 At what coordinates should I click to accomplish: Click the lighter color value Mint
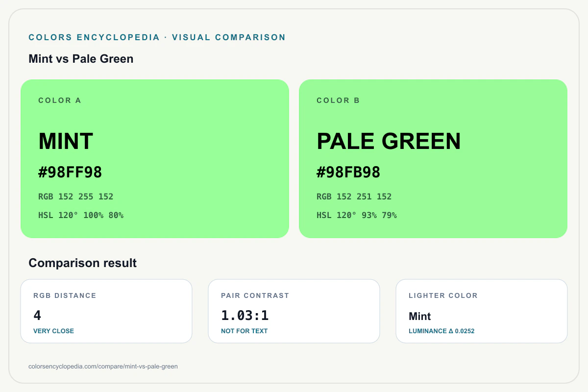click(x=420, y=317)
